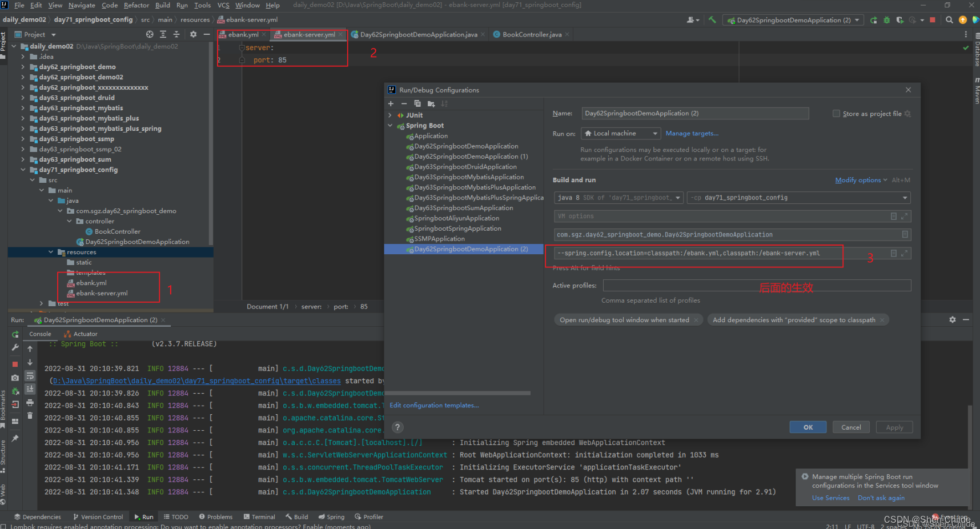Screen dimensions: 980x529
Task: Toggle soft-wrap in console
Action: pyautogui.click(x=30, y=376)
